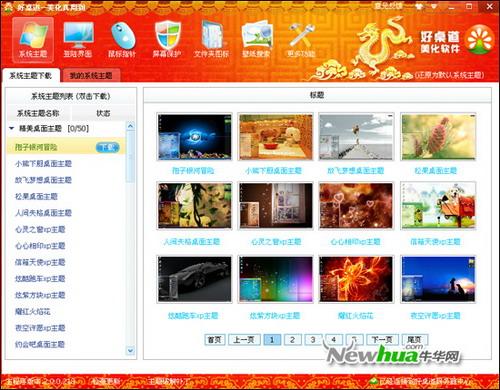Switch to the 我的系统主题 tab
The width and height of the screenshot is (500, 390).
[x=90, y=76]
